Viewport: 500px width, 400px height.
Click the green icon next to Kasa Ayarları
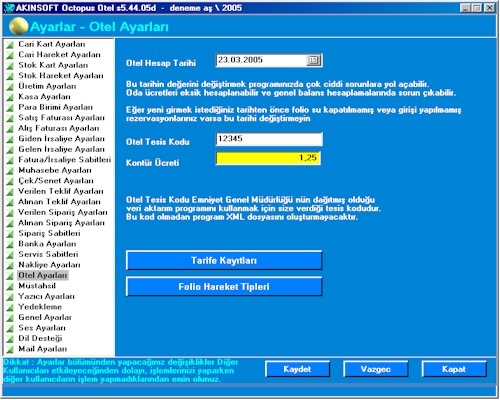click(x=10, y=97)
